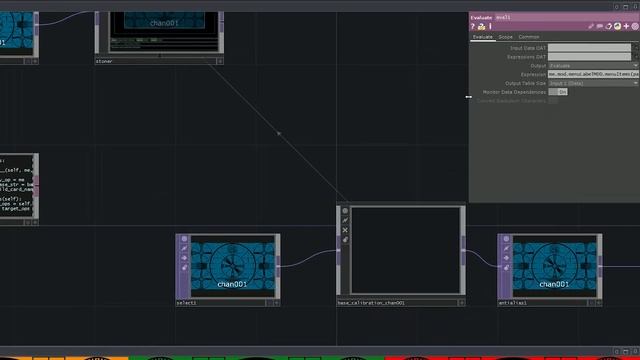Toggle Monitor Data Dependencies switch
This screenshot has height=360, width=640.
point(558,92)
